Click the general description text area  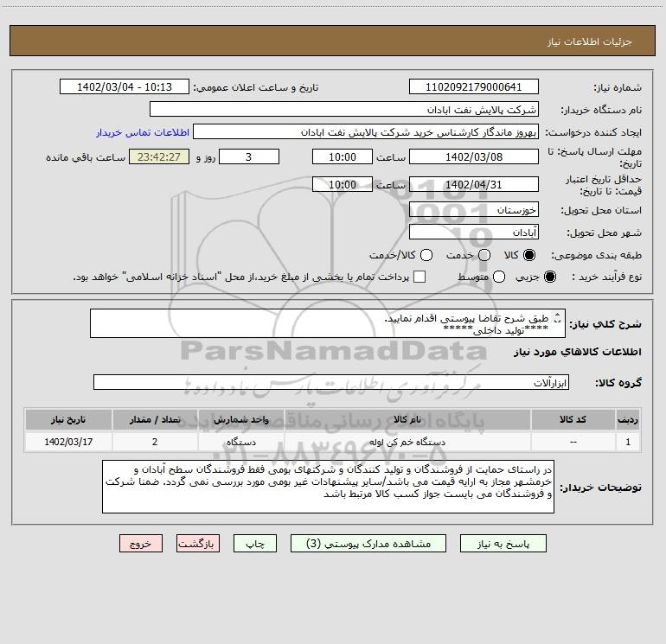coord(328,323)
